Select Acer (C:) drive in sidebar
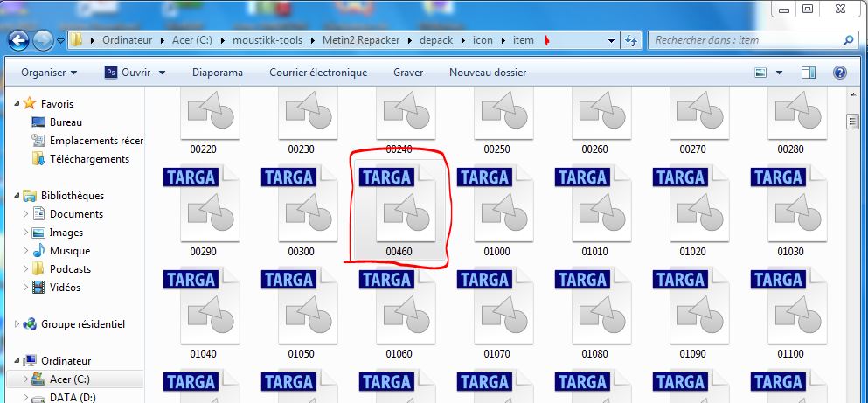This screenshot has height=403, width=868. click(70, 379)
